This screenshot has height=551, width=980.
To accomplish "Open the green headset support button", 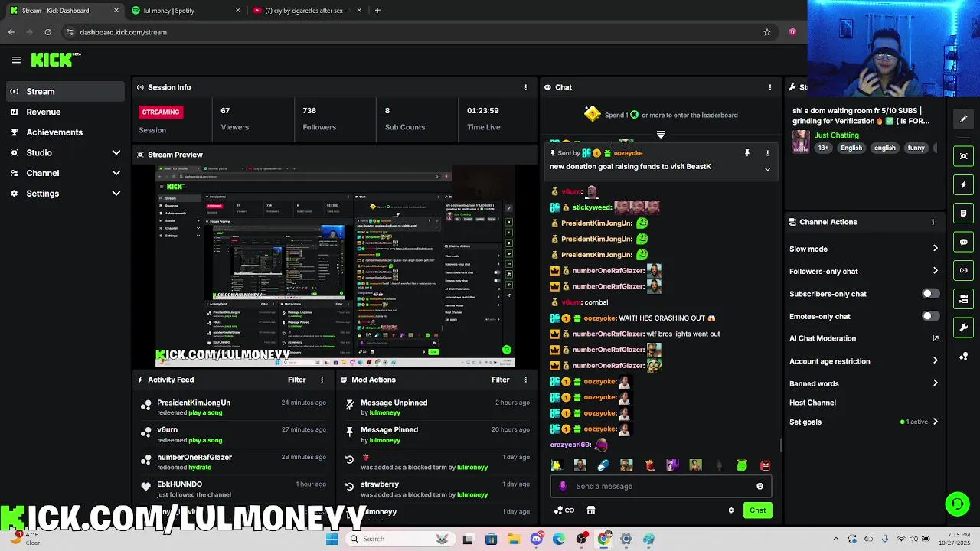I will coord(957,504).
